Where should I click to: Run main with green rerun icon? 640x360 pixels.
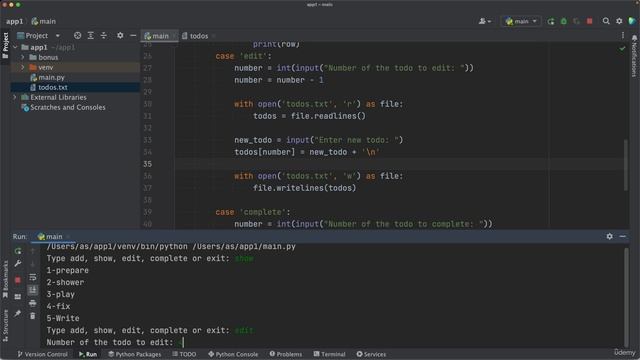[551, 21]
